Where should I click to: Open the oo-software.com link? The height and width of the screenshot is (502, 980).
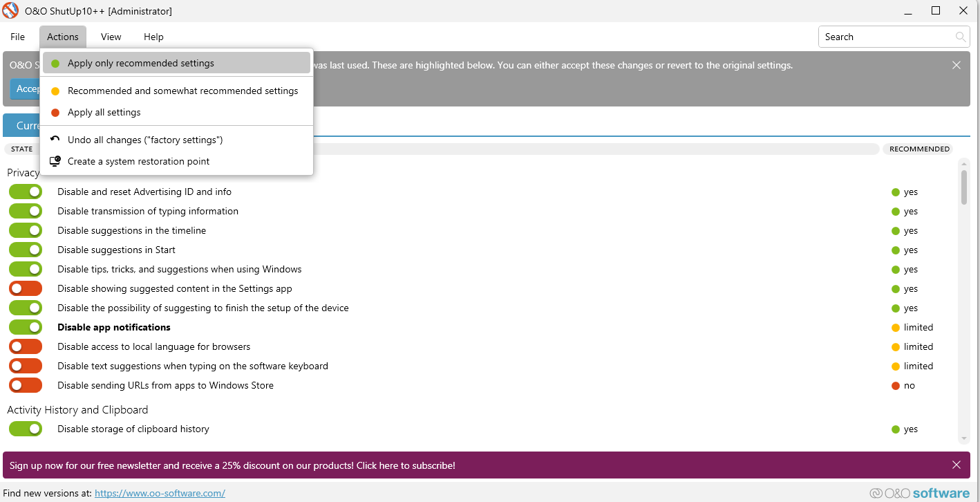point(160,493)
